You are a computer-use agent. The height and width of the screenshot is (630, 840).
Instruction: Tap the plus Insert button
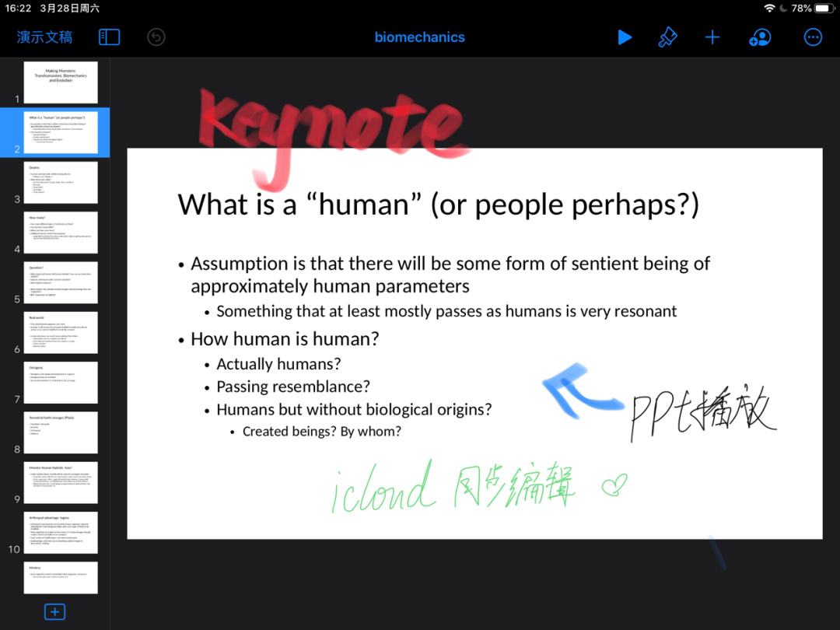pos(712,37)
